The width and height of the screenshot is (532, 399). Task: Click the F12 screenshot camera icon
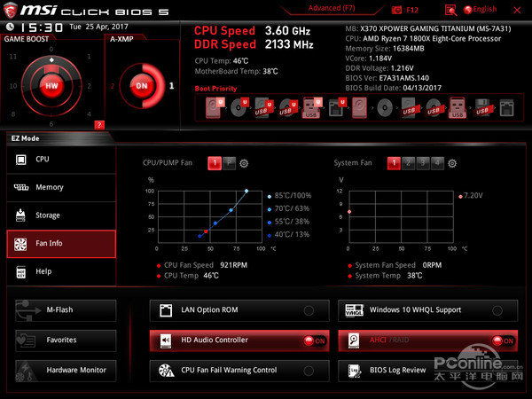[x=396, y=10]
